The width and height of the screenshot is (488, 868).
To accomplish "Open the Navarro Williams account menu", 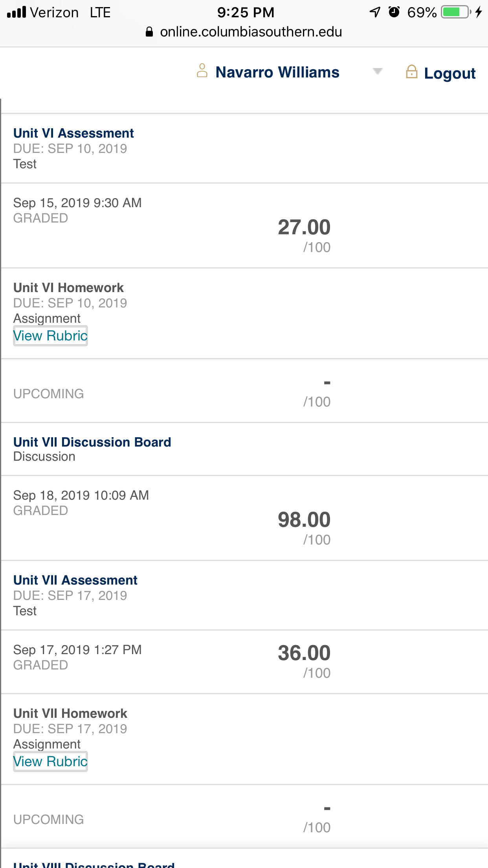I will [277, 72].
